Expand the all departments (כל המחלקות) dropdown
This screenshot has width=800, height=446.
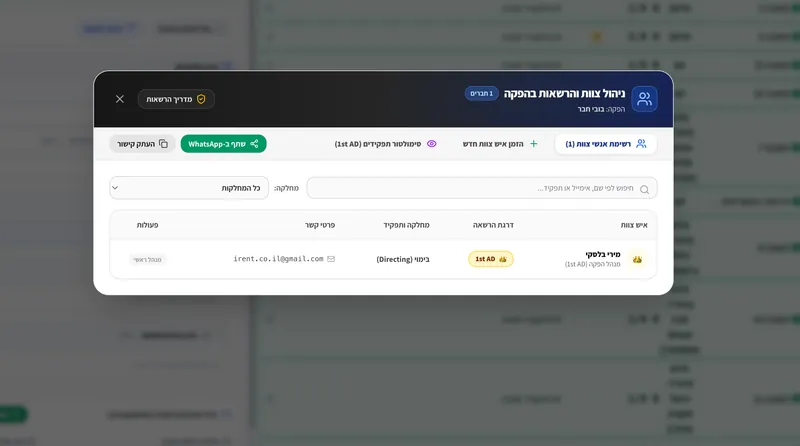tap(189, 188)
